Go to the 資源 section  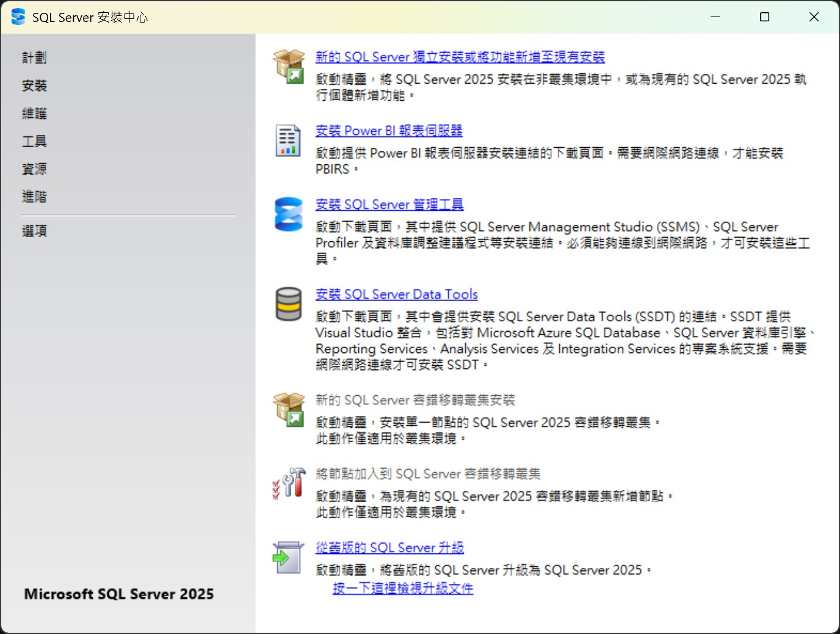[x=34, y=169]
